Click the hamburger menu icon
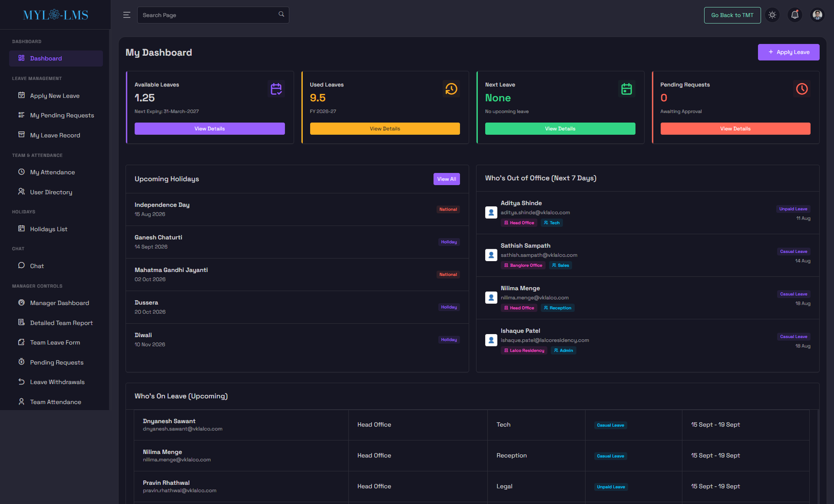Image resolution: width=834 pixels, height=504 pixels. point(127,15)
